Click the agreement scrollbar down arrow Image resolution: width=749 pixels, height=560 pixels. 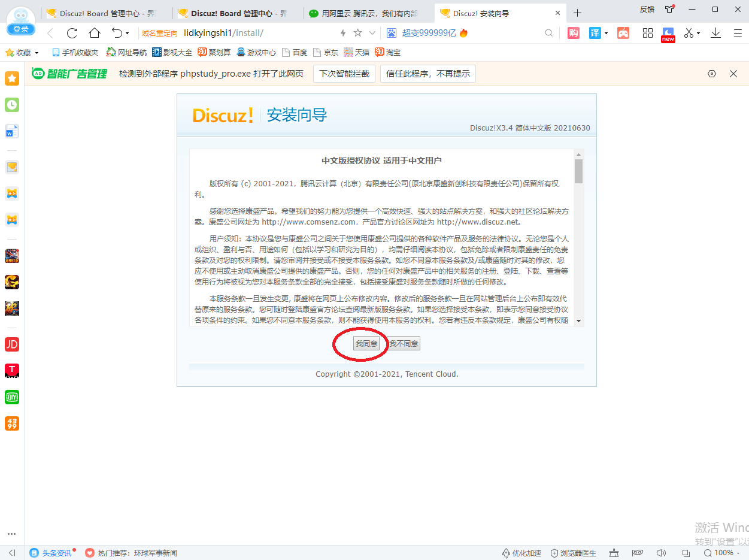[578, 321]
